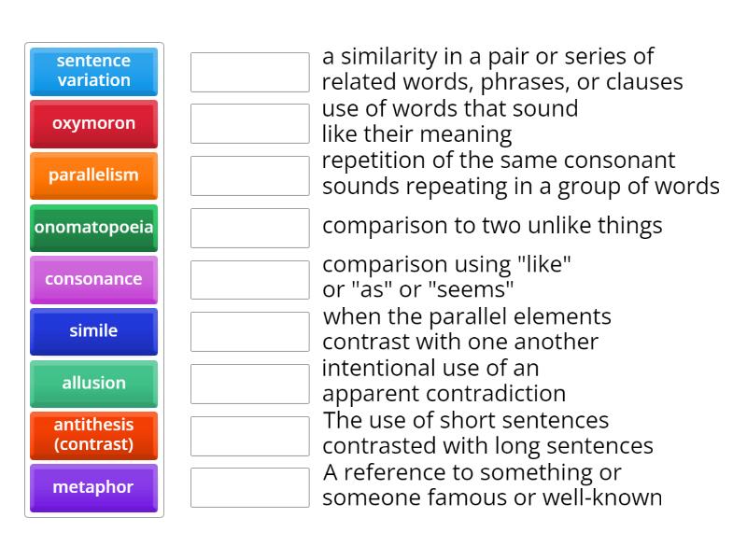Select the definition about parallel elements contrasting
The height and width of the screenshot is (560, 747).
click(467, 329)
